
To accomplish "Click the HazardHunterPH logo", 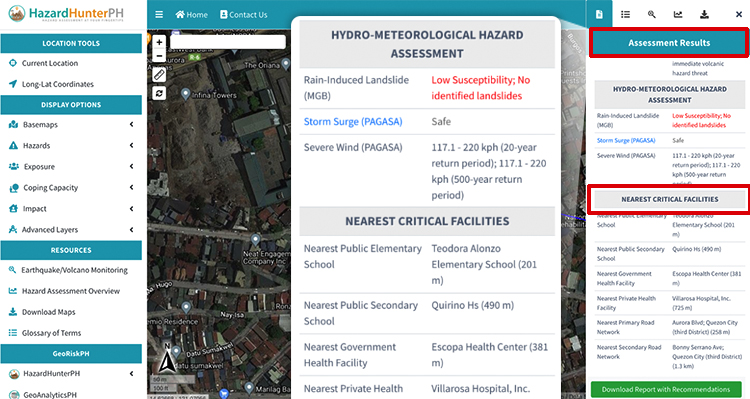I will 66,14.
